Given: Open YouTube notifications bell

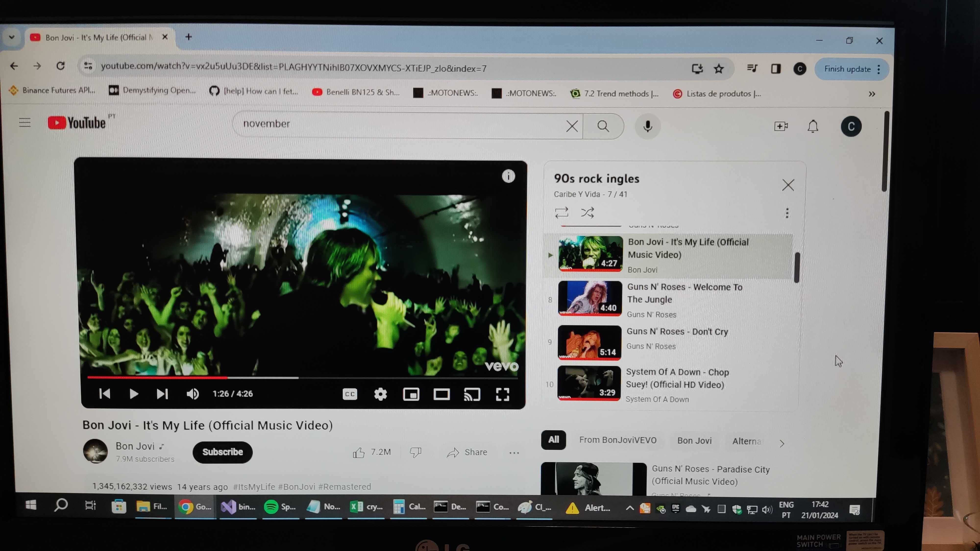Looking at the screenshot, I should click(813, 126).
